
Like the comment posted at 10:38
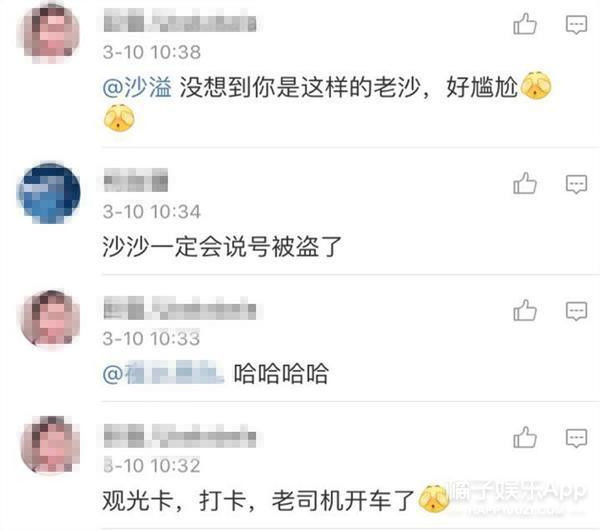pyautogui.click(x=525, y=24)
